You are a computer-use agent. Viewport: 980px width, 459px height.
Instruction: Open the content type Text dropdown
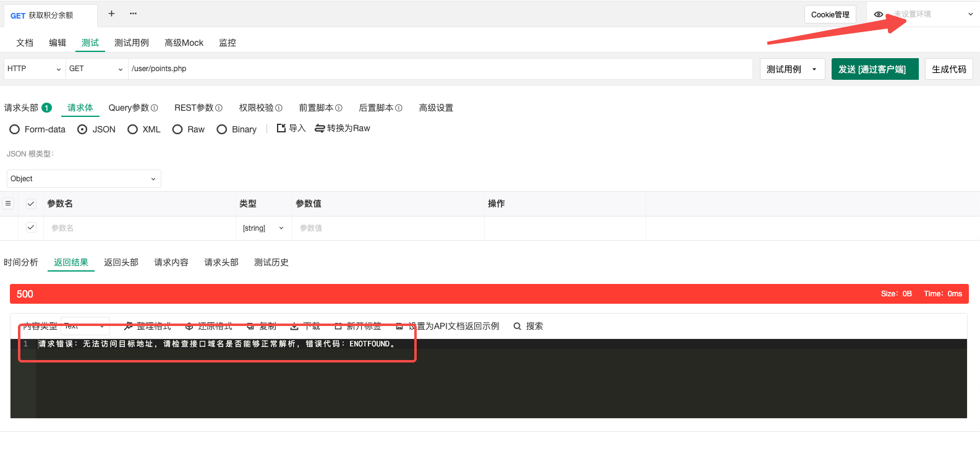point(85,326)
